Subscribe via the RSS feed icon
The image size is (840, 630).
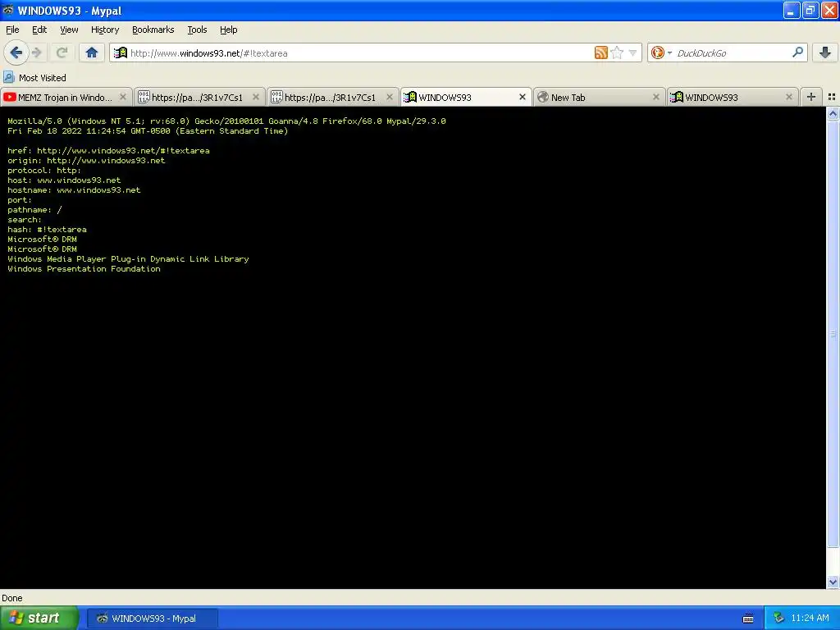600,52
